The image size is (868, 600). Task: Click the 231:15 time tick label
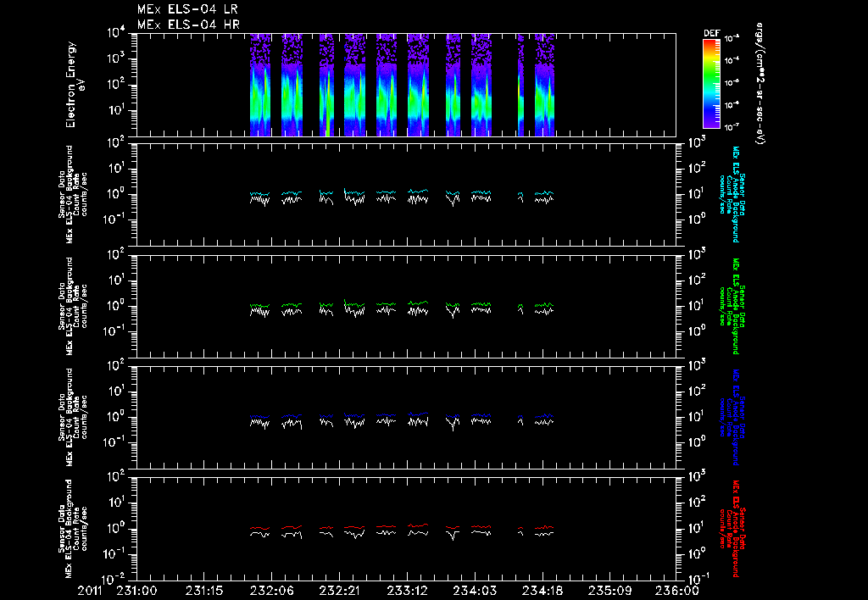click(x=203, y=591)
